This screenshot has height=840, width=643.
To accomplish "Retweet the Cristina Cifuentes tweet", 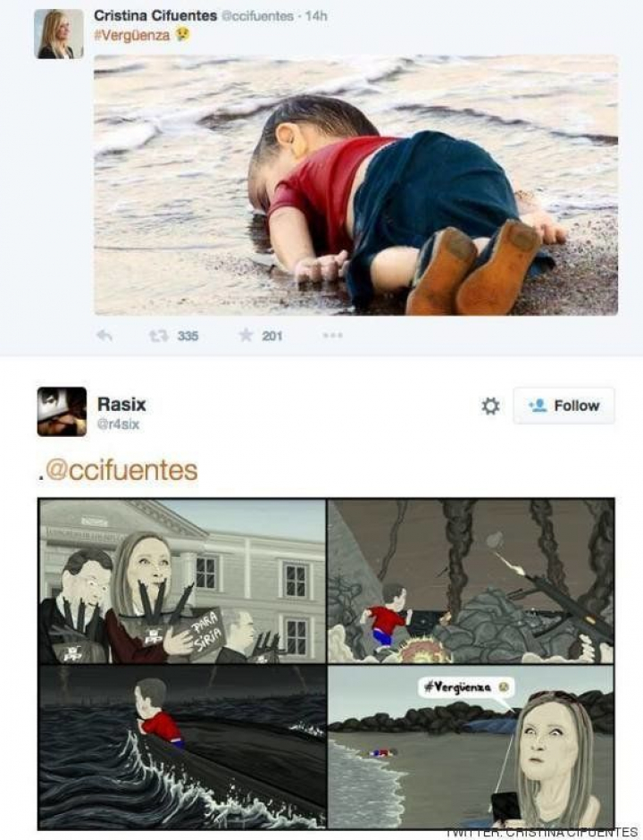I will 158,336.
